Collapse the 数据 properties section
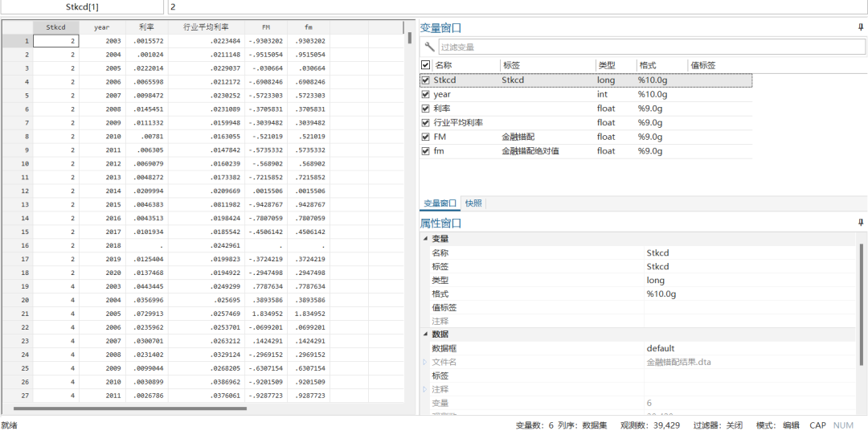The image size is (868, 431). click(424, 334)
